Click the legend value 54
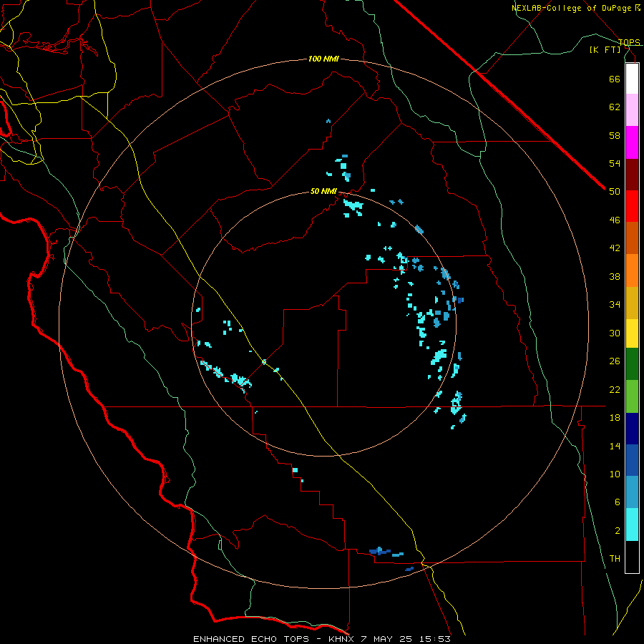 click(615, 163)
